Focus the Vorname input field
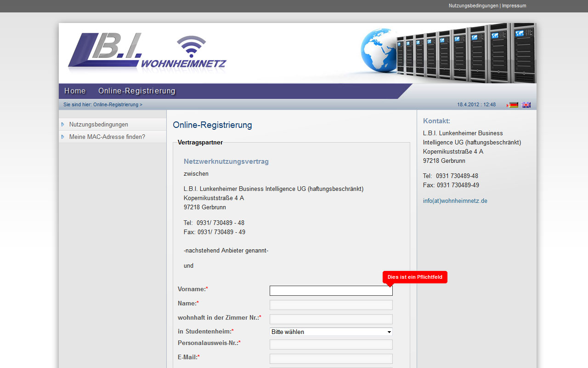Screen dimensions: 588x368 (x=331, y=291)
